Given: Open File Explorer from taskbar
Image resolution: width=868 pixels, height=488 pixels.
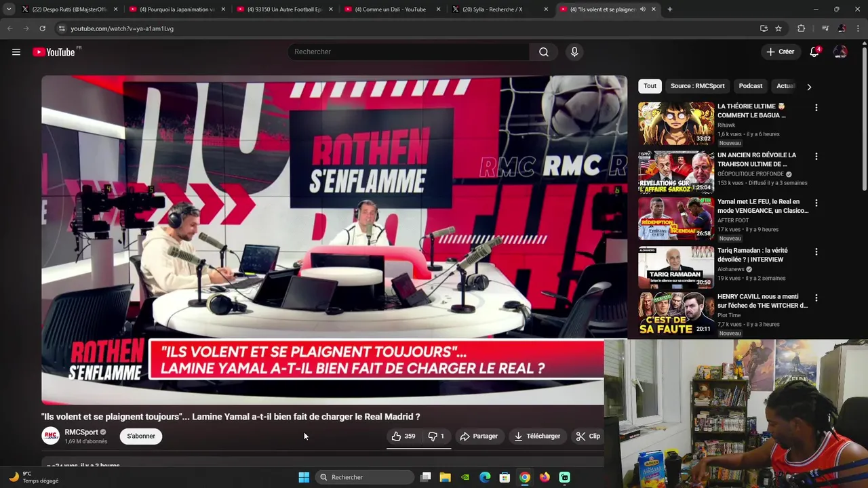Looking at the screenshot, I should [445, 477].
